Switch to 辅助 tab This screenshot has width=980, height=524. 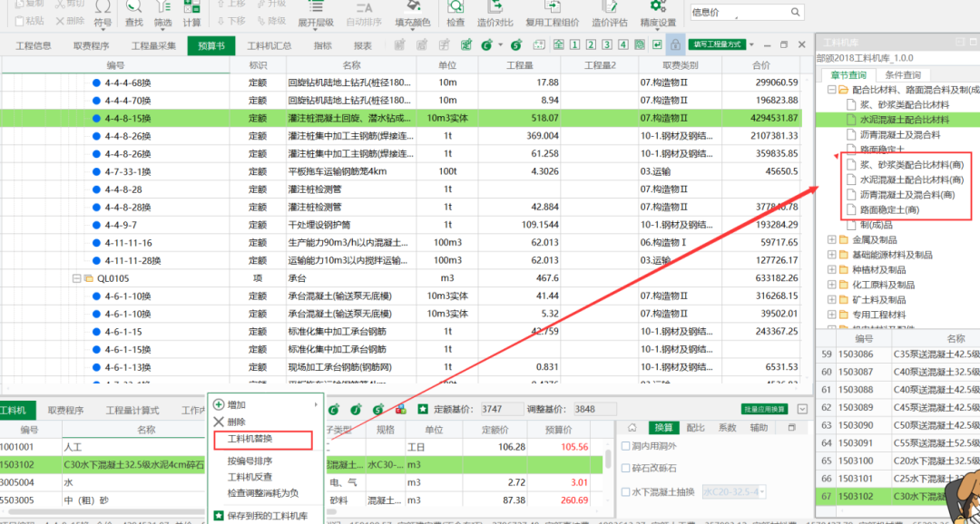tap(759, 428)
